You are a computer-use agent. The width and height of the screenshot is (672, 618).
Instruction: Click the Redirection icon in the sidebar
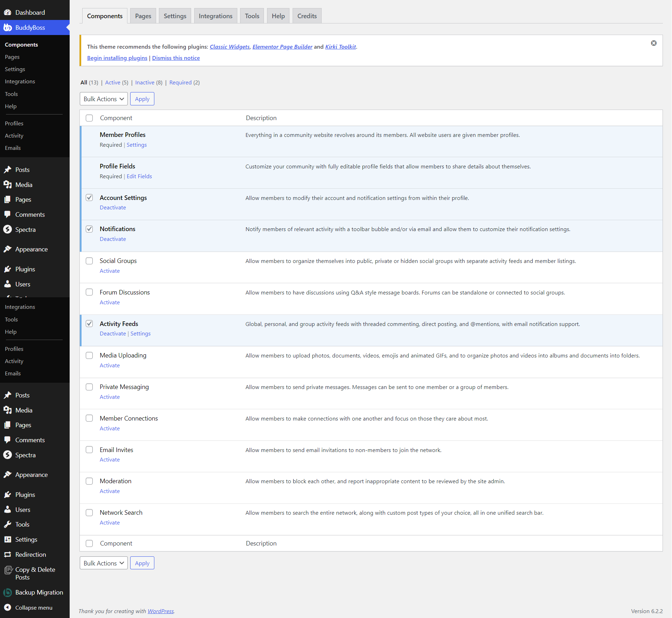pyautogui.click(x=8, y=555)
